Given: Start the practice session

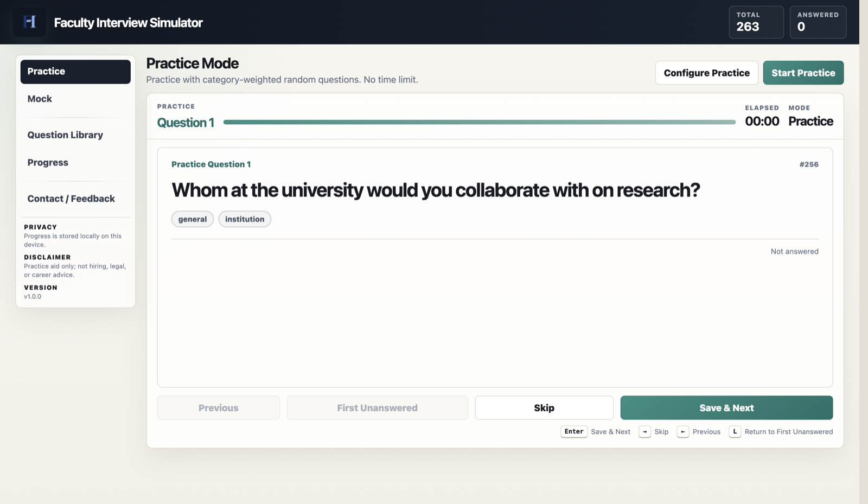Looking at the screenshot, I should 803,73.
